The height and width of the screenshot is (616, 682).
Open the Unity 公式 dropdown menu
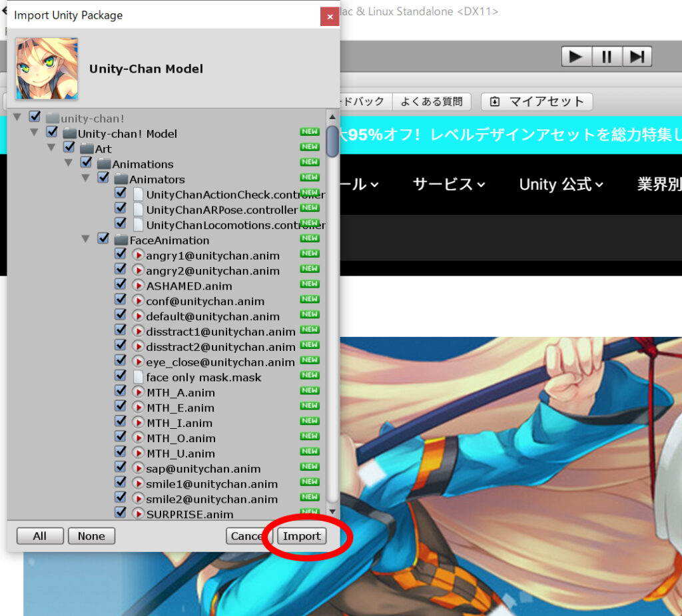coord(561,184)
